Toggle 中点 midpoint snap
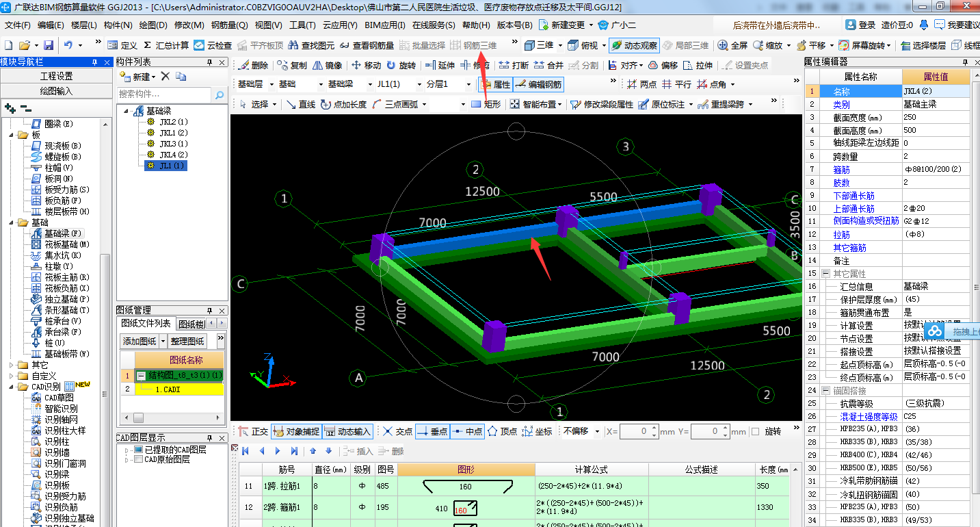 coord(467,431)
